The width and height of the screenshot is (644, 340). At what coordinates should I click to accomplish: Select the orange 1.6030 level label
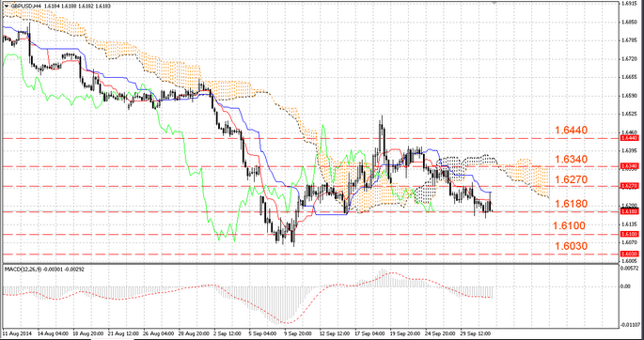tap(572, 246)
